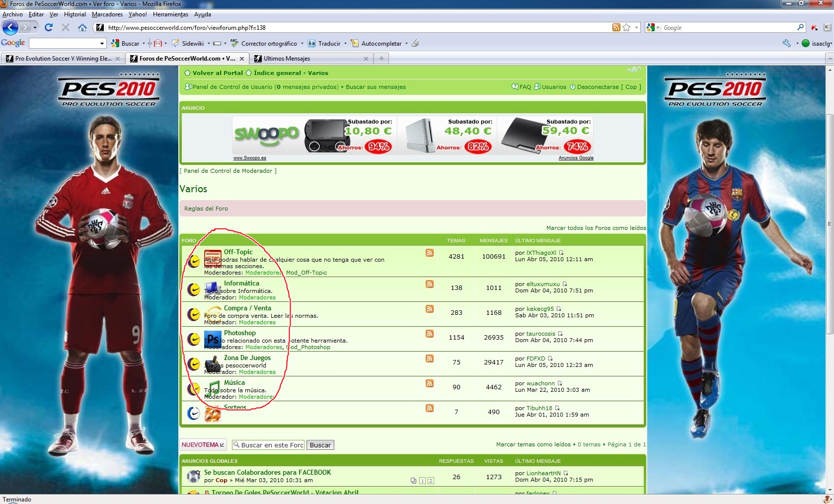
Task: View latest post icon next to kekecg95
Action: coord(559,309)
